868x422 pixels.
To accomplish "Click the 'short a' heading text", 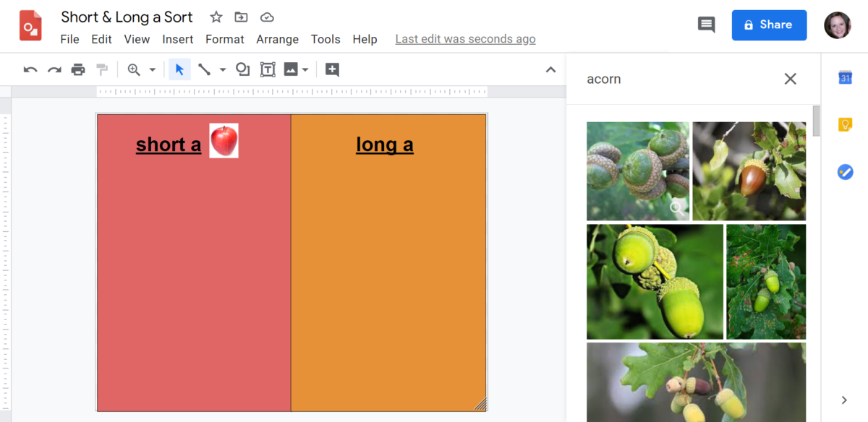I will click(169, 145).
